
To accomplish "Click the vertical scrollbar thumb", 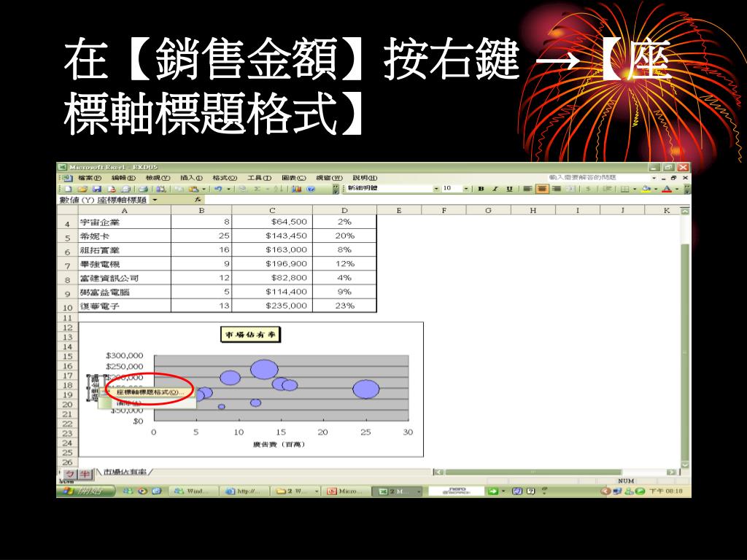I will [685, 352].
